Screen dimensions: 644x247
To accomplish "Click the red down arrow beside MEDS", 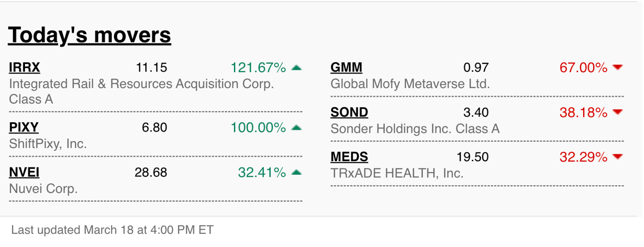I will pos(618,157).
